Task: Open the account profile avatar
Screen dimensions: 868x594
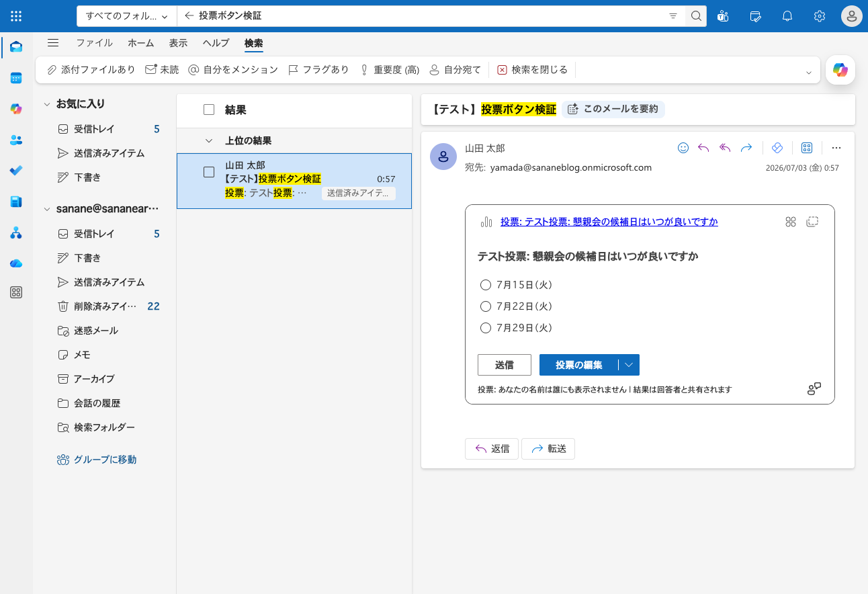Action: pos(852,16)
